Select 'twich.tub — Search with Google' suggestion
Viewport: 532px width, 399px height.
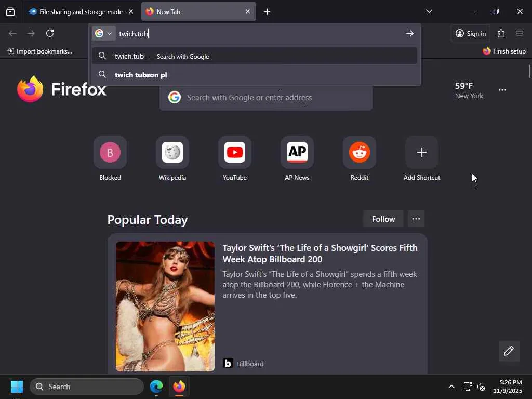tap(255, 56)
